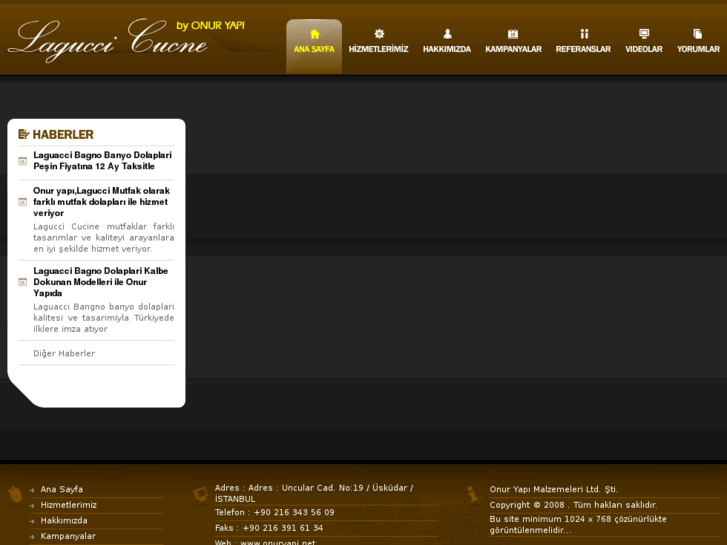727x545 pixels.
Task: Click calendar icon next to Kalbe Dokunan news
Action: 22,282
